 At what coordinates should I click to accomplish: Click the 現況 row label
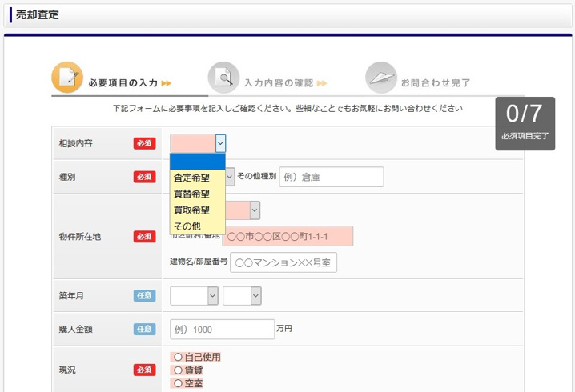coord(67,370)
